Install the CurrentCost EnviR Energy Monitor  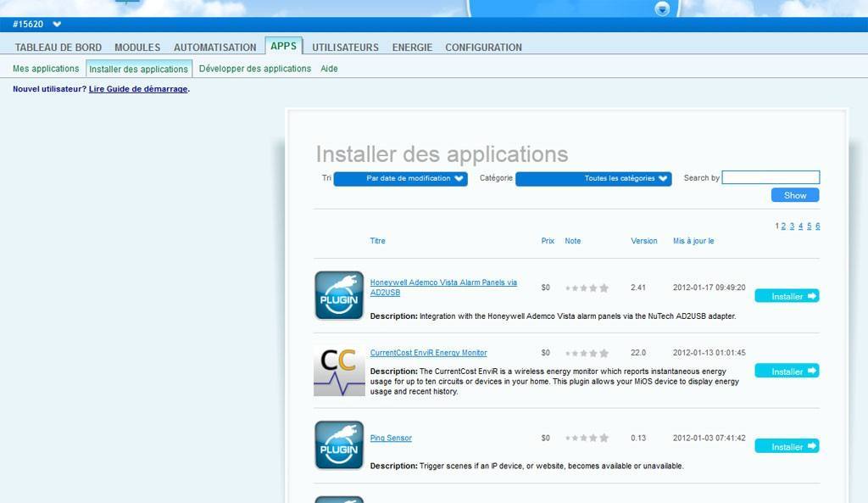point(787,372)
